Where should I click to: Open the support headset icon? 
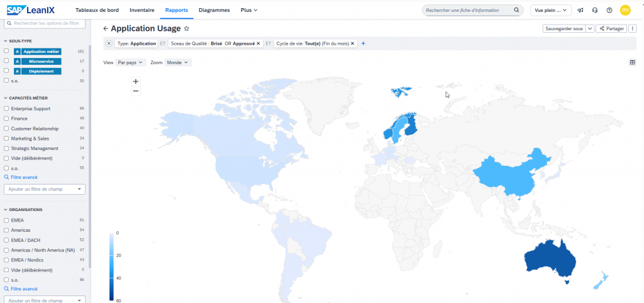pos(595,10)
